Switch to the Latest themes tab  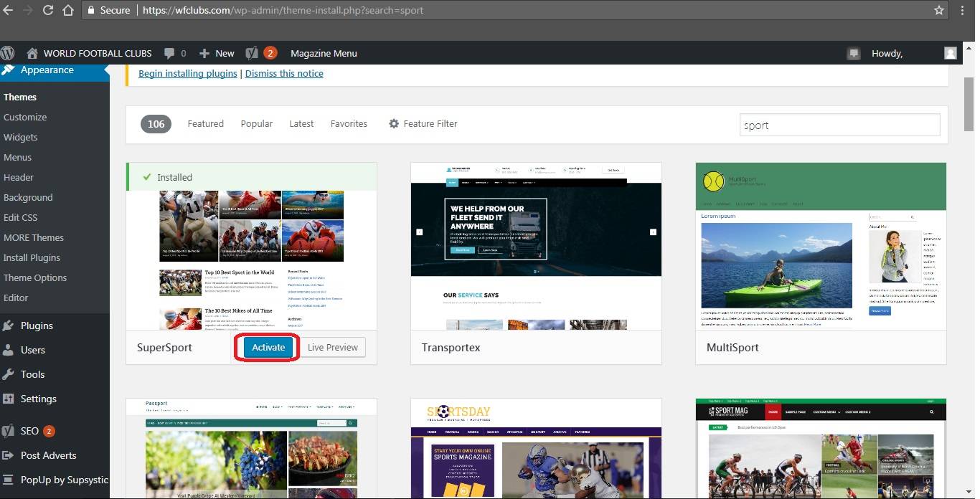tap(301, 123)
